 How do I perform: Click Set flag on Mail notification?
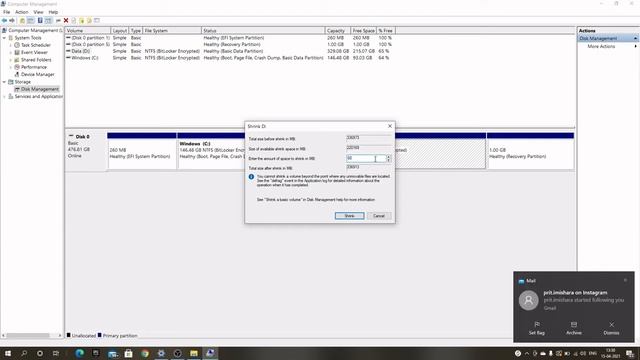click(x=536, y=328)
